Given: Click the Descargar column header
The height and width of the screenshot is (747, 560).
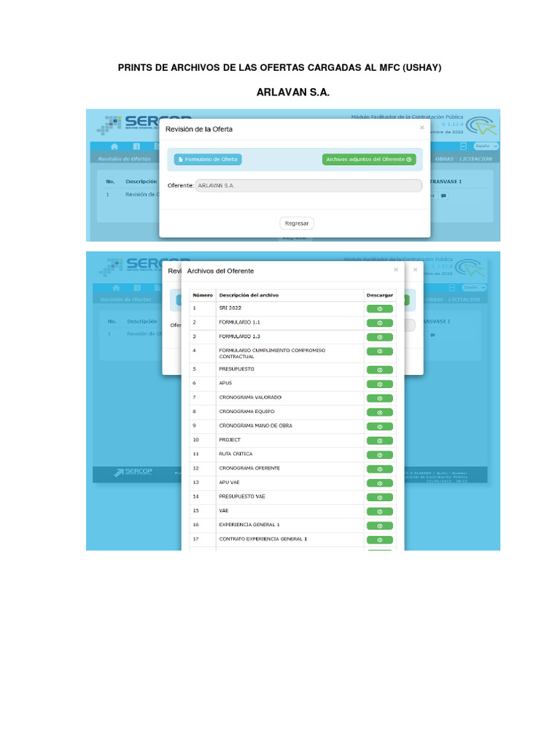Looking at the screenshot, I should 379,295.
